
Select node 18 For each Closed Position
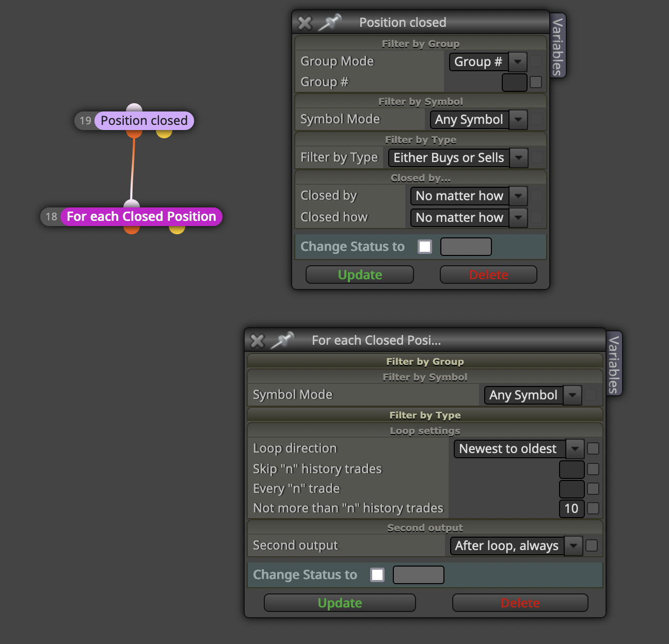point(141,217)
